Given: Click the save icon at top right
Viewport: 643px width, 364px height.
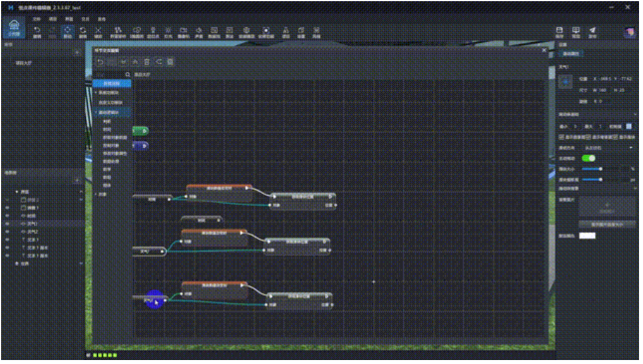Looking at the screenshot, I should 559,32.
